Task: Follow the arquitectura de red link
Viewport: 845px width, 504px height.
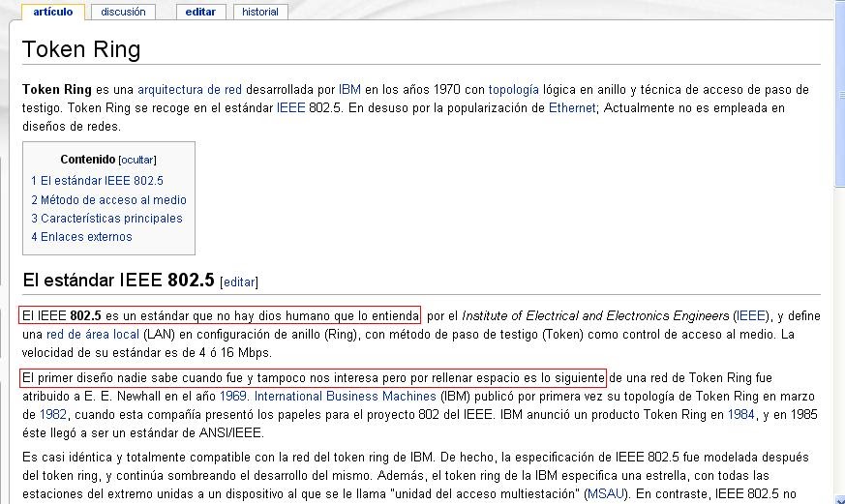Action: 190,89
